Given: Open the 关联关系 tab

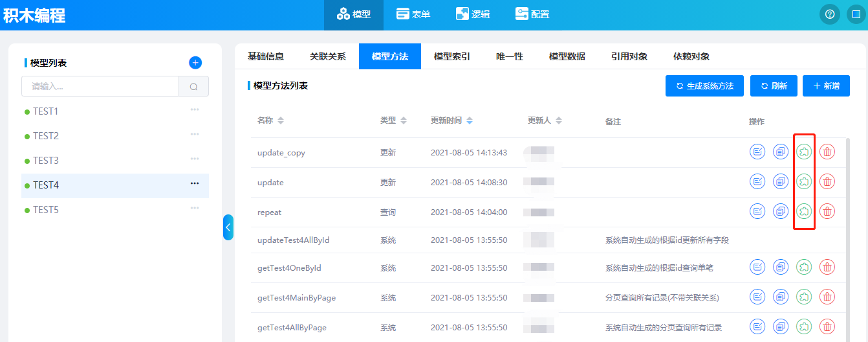Looking at the screenshot, I should tap(328, 56).
